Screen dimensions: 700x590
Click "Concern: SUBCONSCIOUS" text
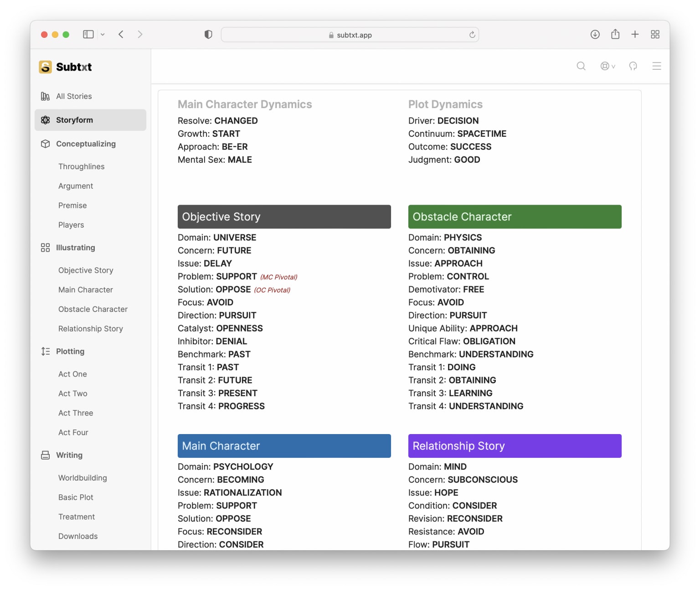(463, 480)
